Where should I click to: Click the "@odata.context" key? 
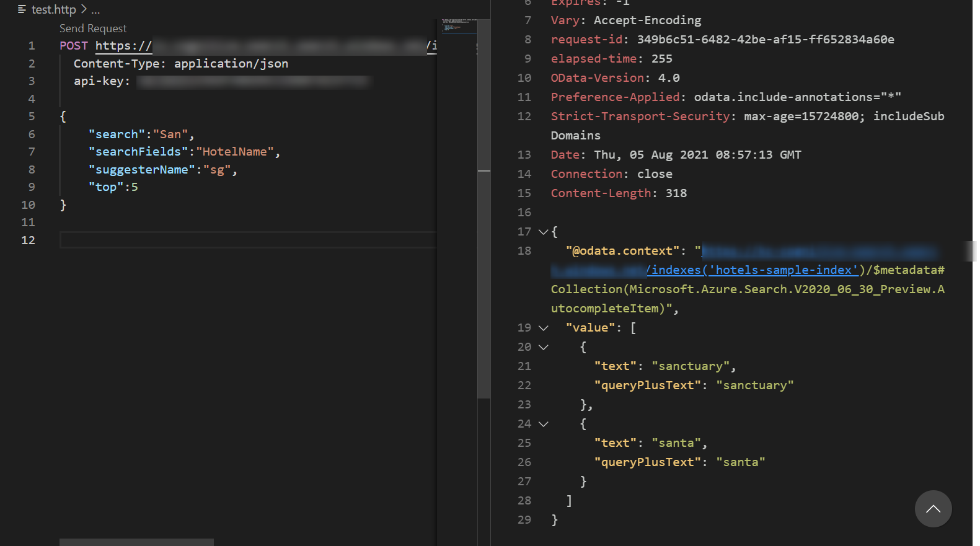coord(622,251)
